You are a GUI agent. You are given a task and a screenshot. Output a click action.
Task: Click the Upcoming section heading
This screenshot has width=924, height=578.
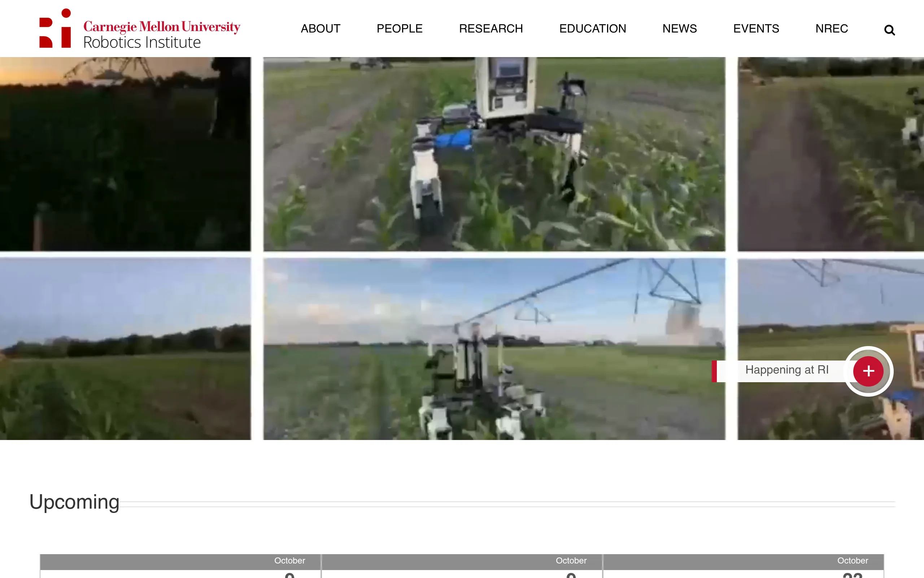(x=74, y=502)
